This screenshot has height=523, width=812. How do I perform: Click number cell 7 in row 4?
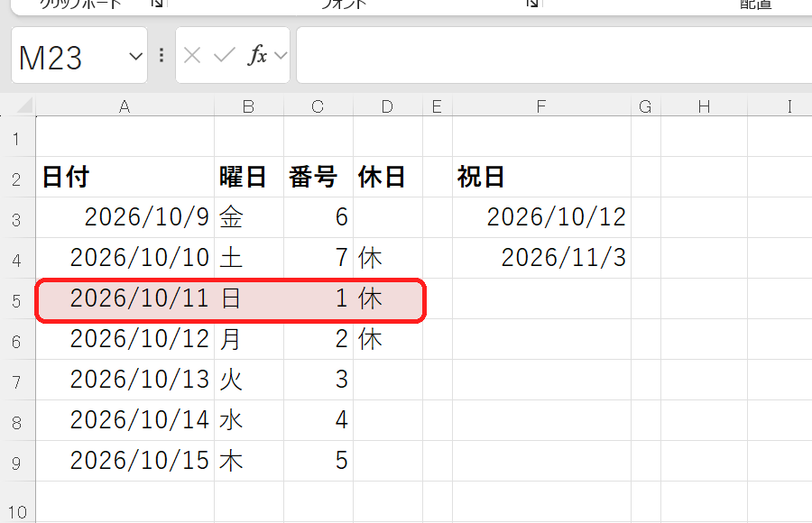(x=318, y=258)
